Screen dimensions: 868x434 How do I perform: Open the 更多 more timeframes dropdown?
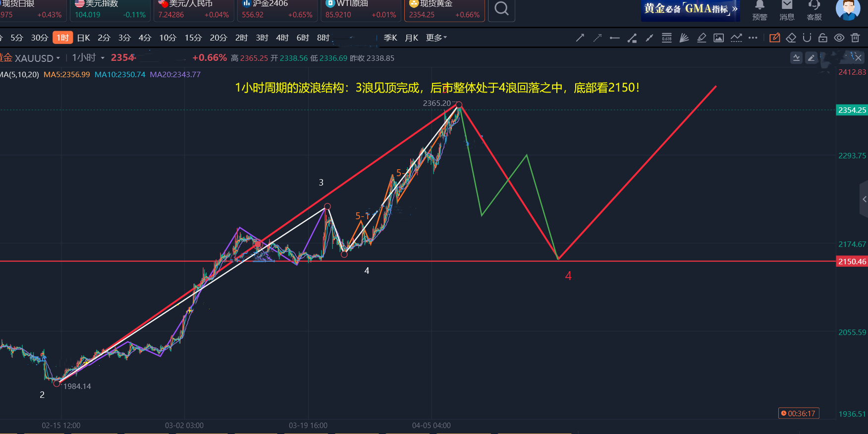point(436,38)
